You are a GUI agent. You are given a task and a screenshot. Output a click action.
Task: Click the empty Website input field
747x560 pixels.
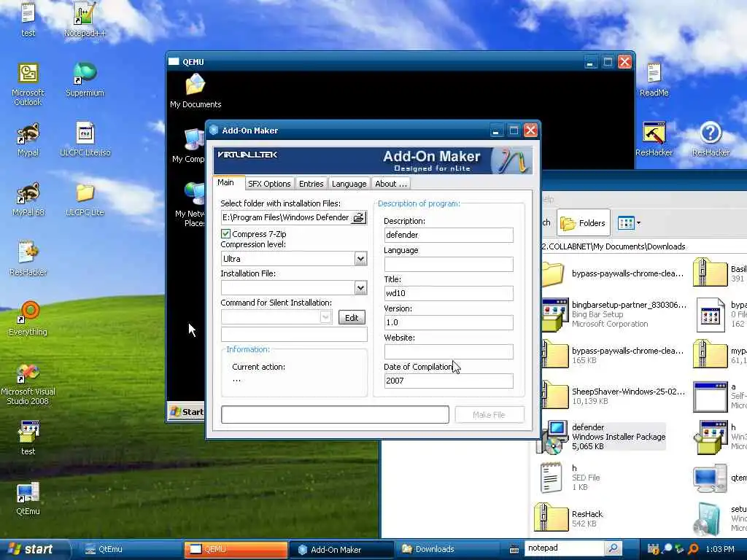449,351
